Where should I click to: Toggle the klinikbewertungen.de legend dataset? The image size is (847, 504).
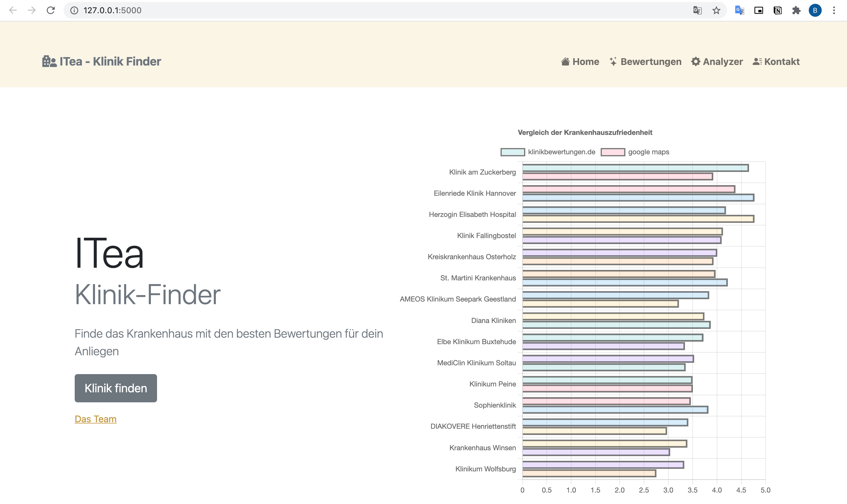click(548, 152)
